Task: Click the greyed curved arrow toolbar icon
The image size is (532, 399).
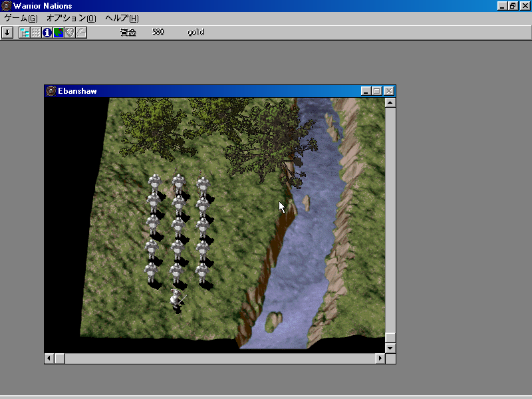Action: (x=81, y=33)
